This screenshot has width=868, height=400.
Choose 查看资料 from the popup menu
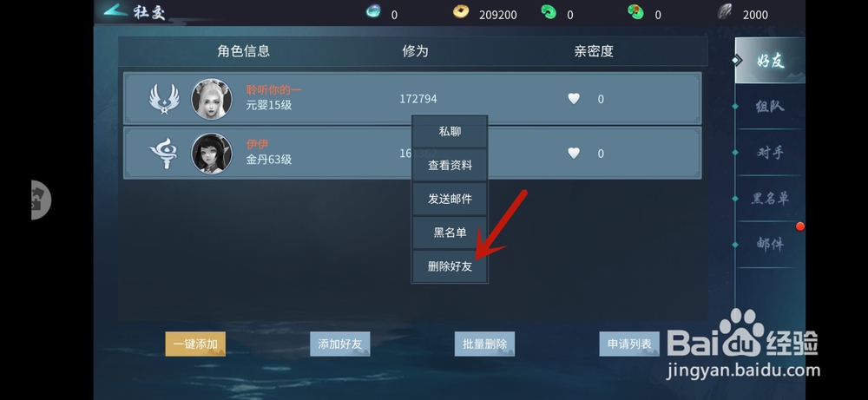tap(450, 165)
